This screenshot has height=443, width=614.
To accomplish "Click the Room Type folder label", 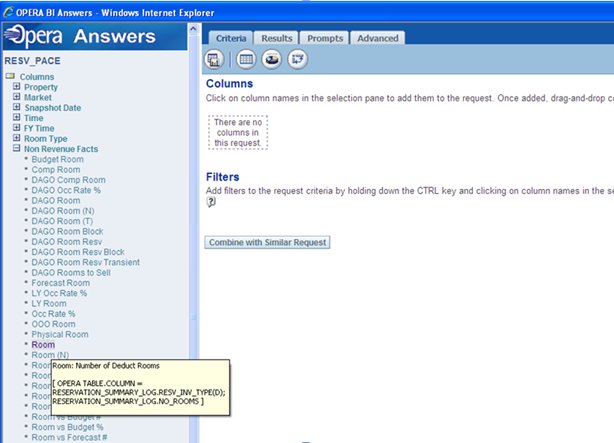I will 45,139.
